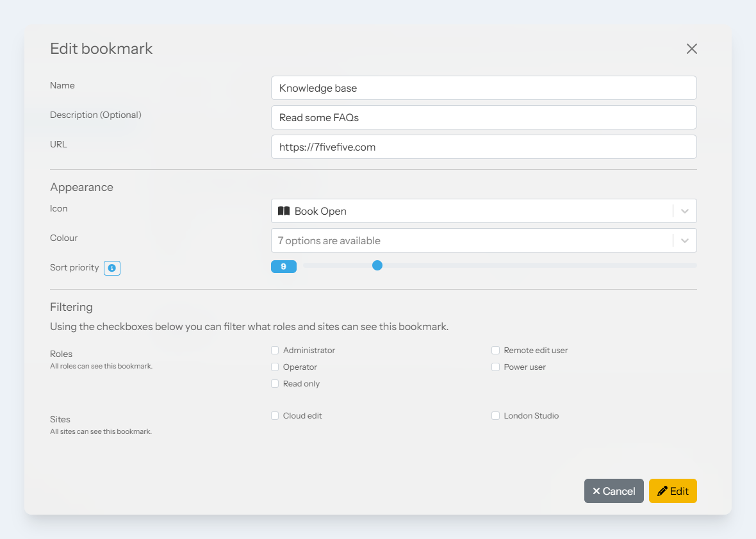756x539 pixels.
Task: Toggle the Remote edit user checkbox
Action: 495,351
